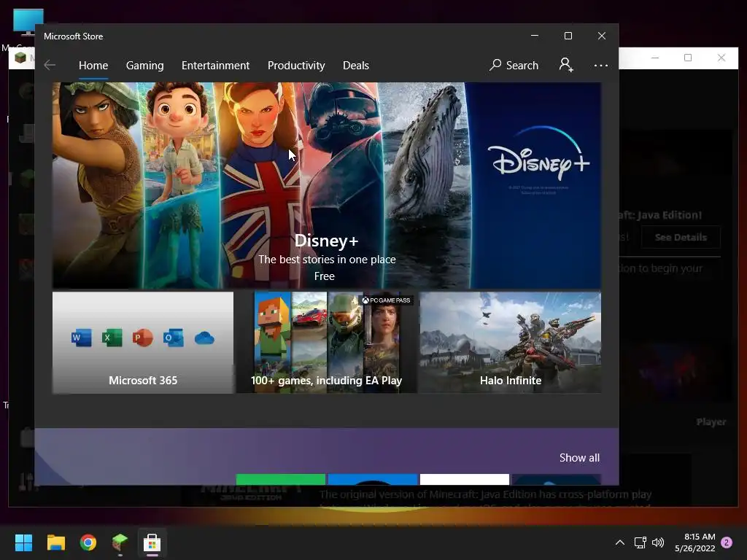
Task: Open the Windows Start menu
Action: point(23,542)
